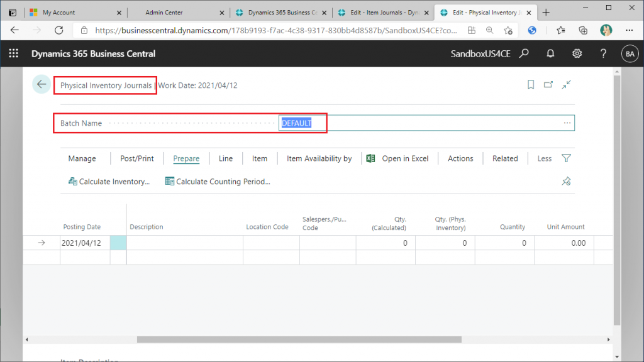This screenshot has height=362, width=644.
Task: Click the search magnifier in Business Central header
Action: [x=524, y=53]
